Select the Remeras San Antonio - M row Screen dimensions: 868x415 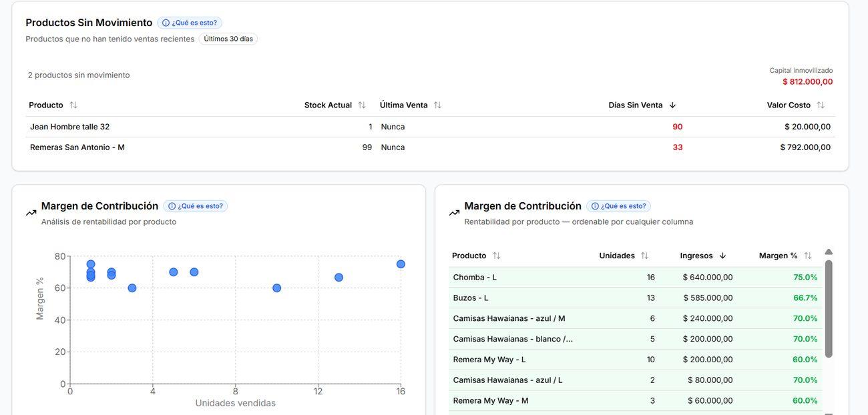pos(430,147)
